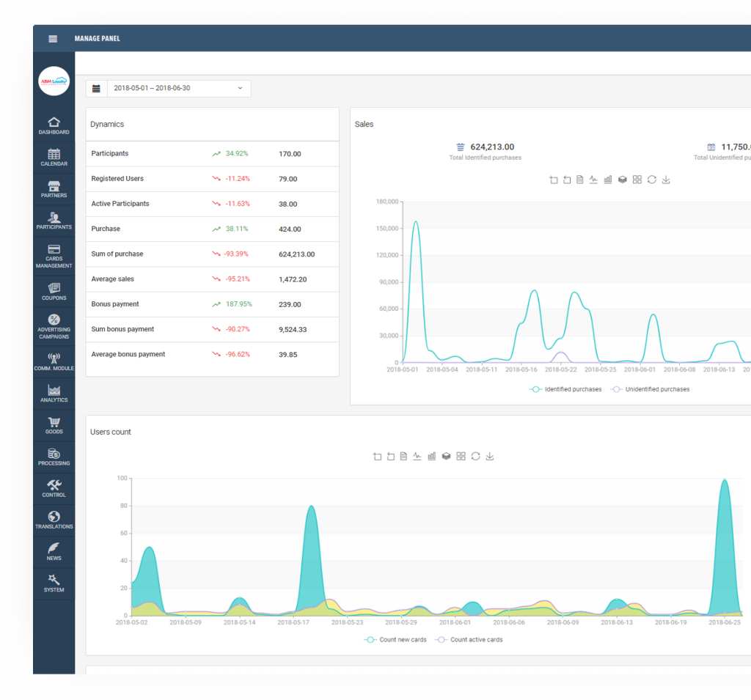Image resolution: width=751 pixels, height=700 pixels.
Task: Switch Sales chart to bar view
Action: (x=608, y=180)
